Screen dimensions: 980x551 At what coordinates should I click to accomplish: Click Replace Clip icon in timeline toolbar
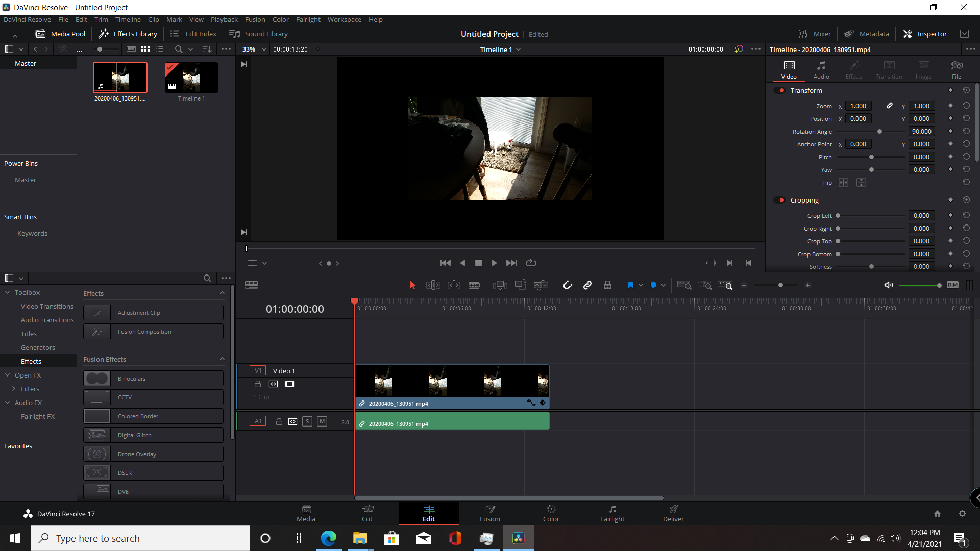541,285
